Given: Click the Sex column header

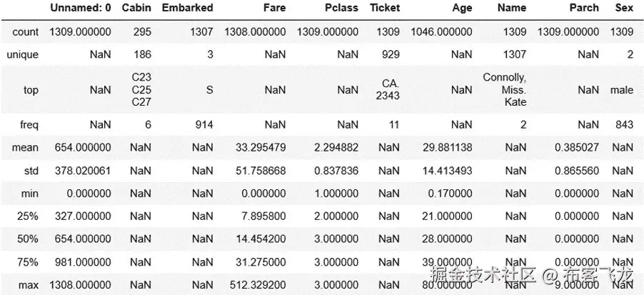Looking at the screenshot, I should coord(623,8).
